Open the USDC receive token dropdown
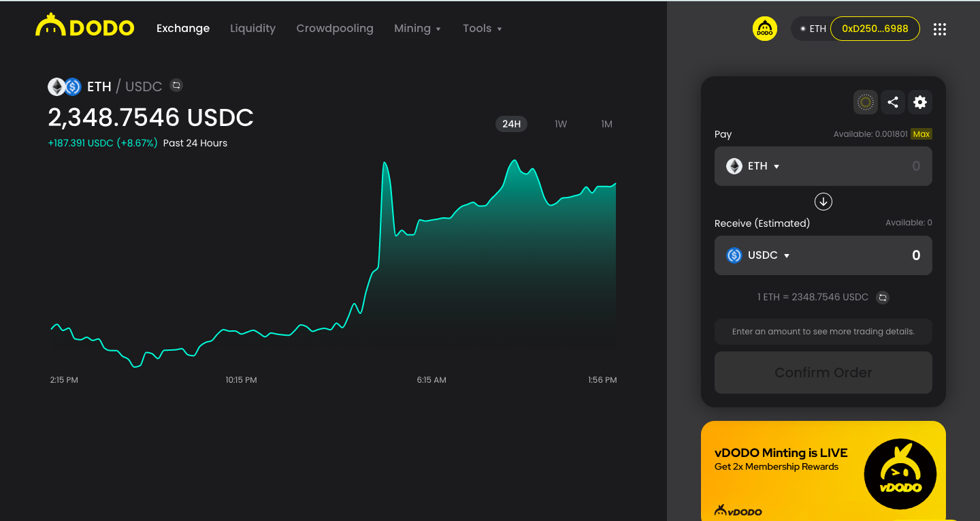980x521 pixels. 758,255
